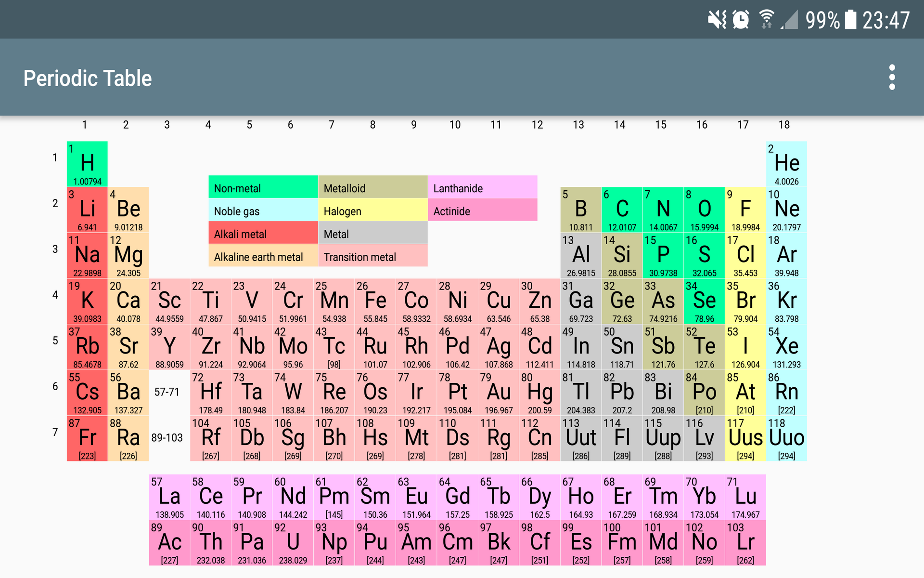The width and height of the screenshot is (924, 578).
Task: Click the Transition metal legend label
Action: [373, 257]
